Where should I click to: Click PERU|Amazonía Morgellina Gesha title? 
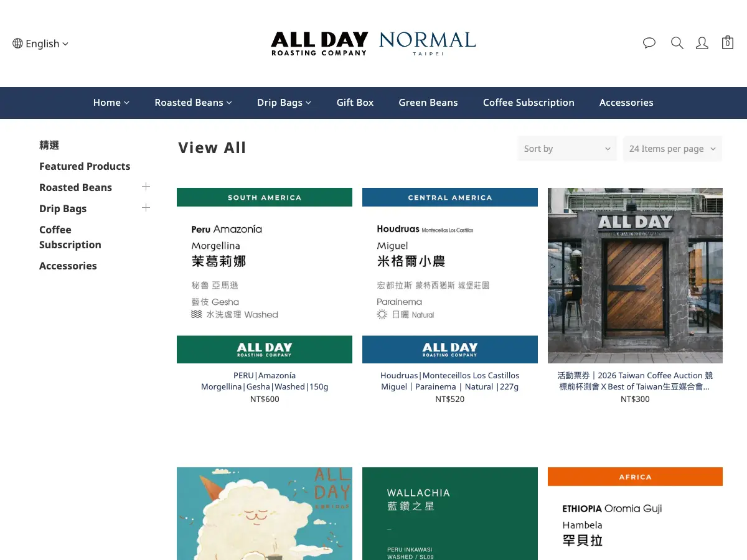pos(265,381)
